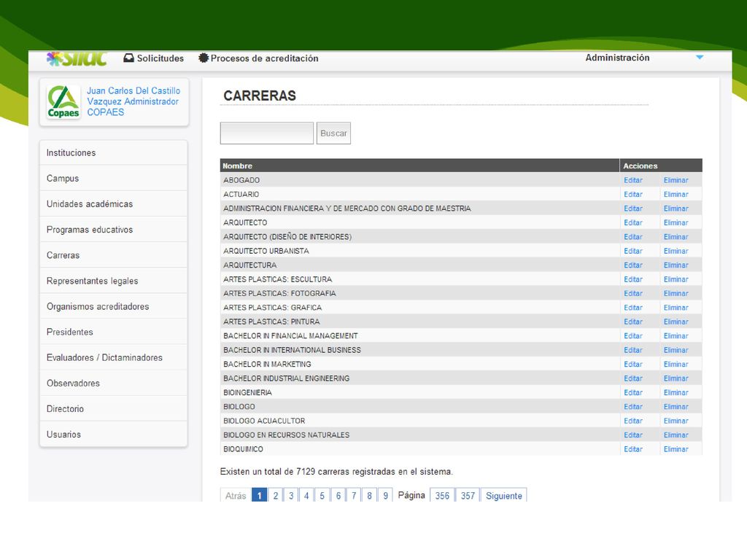Screen dimensions: 747x560
Task: Click the inbox icon beside Solicitudes
Action: coord(128,58)
